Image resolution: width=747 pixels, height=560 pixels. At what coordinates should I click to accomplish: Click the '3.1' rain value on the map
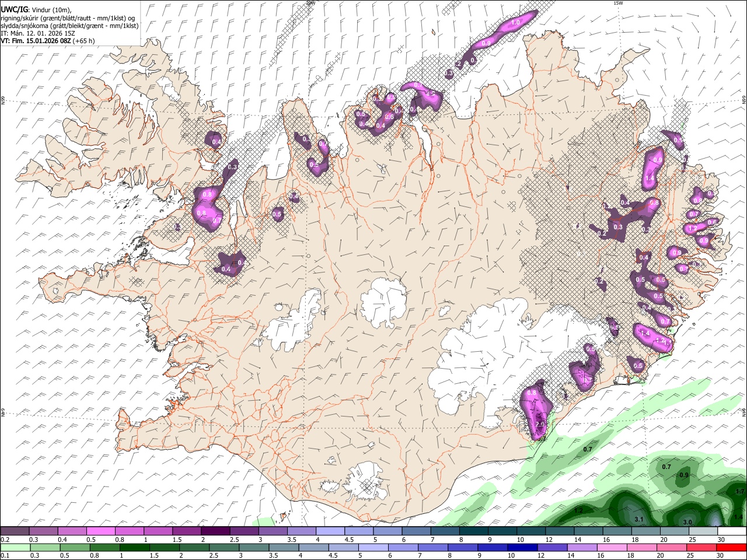coord(638,519)
